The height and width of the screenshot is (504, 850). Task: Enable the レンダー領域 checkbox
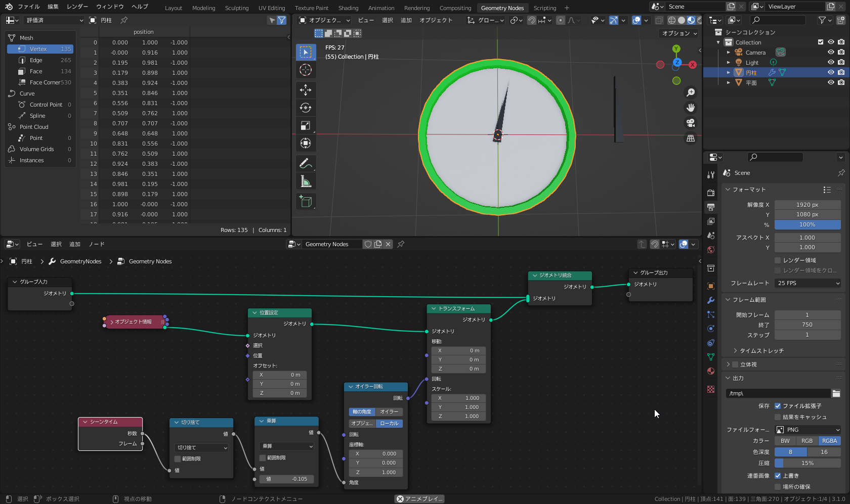click(778, 260)
